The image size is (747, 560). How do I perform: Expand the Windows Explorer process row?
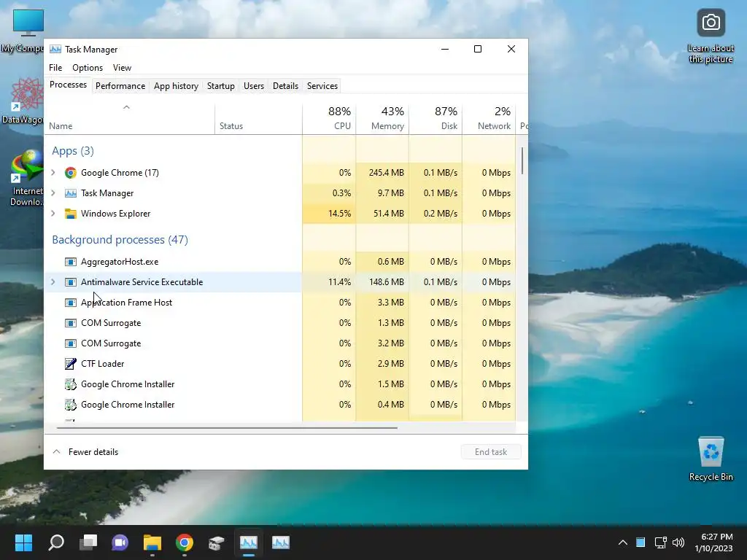pyautogui.click(x=53, y=214)
